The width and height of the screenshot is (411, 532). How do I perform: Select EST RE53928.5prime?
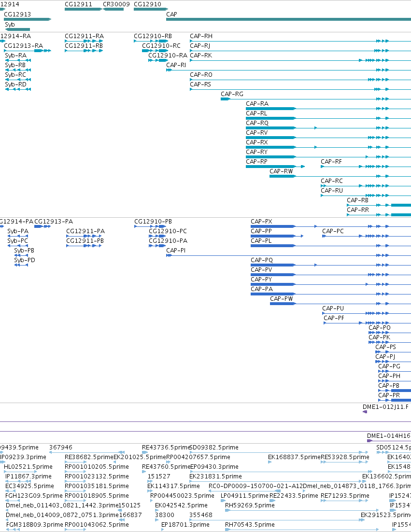pos(344,462)
